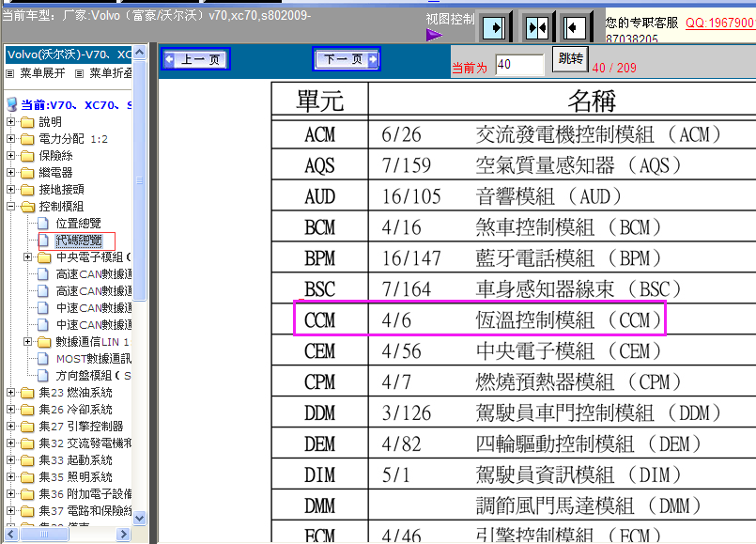Click the purple play triangle under 视图控制
This screenshot has width=756, height=544.
pyautogui.click(x=434, y=34)
